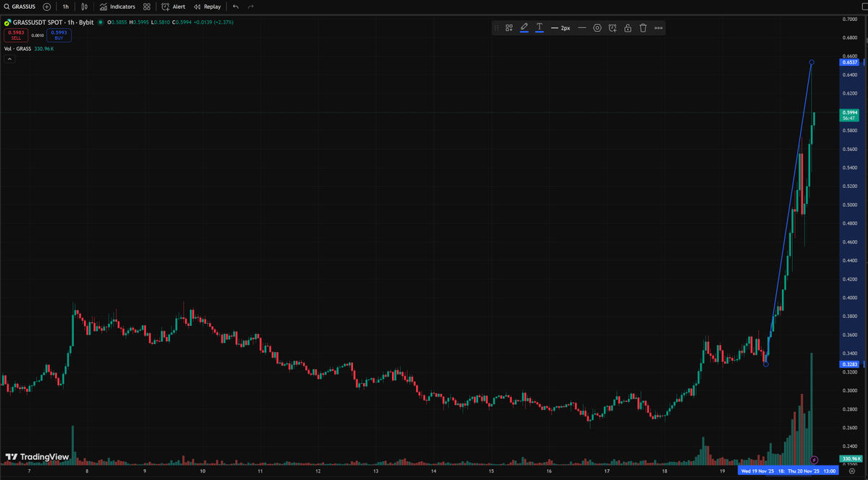868x480 pixels.
Task: Click the current price label 0.5994
Action: coord(849,115)
